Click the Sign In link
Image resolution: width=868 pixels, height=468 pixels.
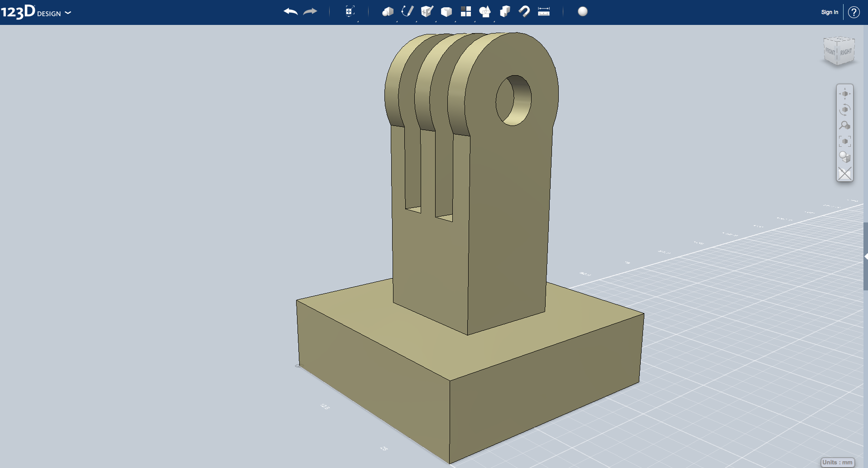(x=830, y=12)
